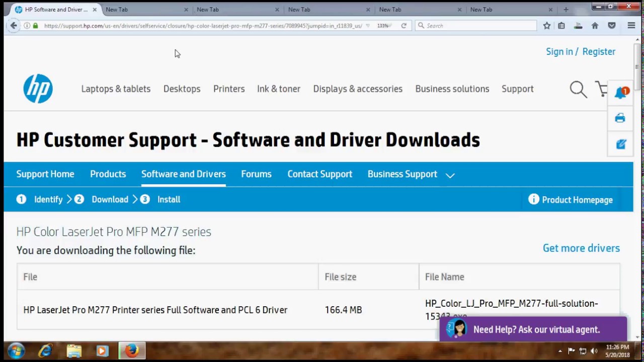Open the site information icon in address bar

(27, 26)
